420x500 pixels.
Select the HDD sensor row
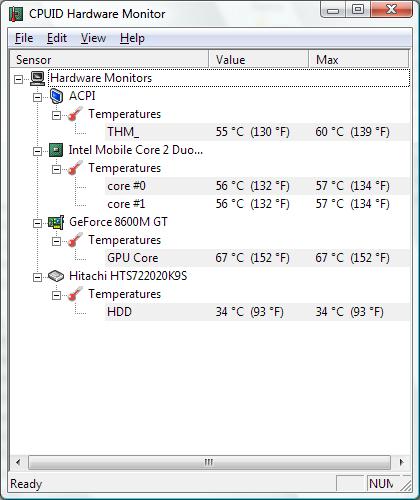click(257, 312)
